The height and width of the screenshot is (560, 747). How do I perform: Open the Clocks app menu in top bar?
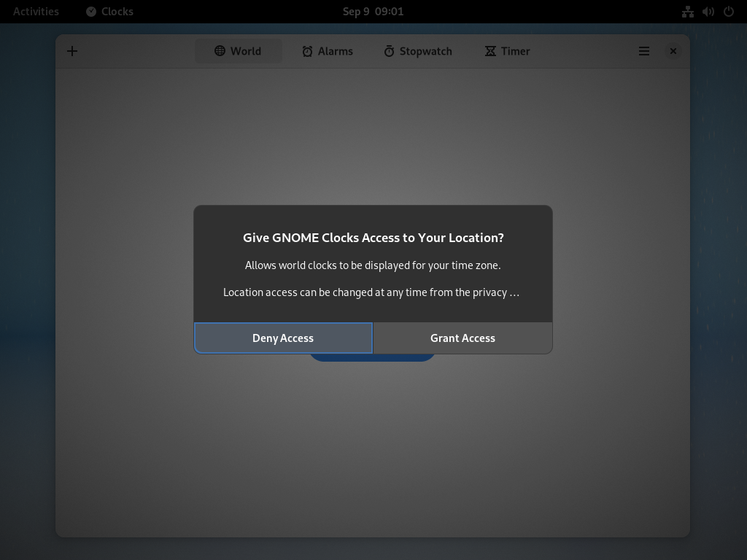point(109,12)
